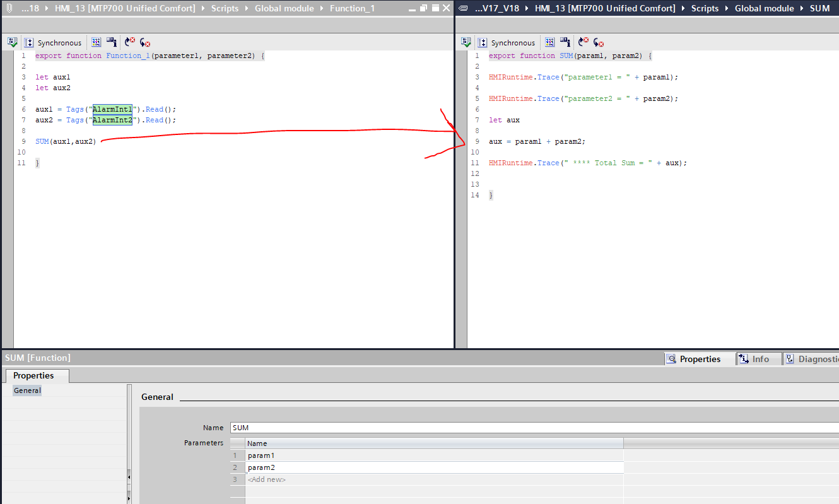
Task: Click the redo-arrow error icon in SUM toolbar
Action: pos(599,42)
